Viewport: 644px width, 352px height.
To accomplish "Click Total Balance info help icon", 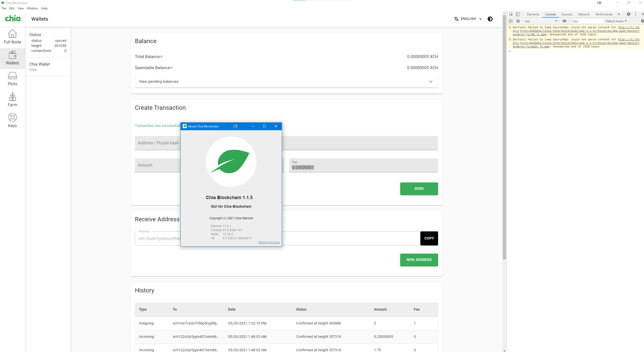I will (161, 57).
